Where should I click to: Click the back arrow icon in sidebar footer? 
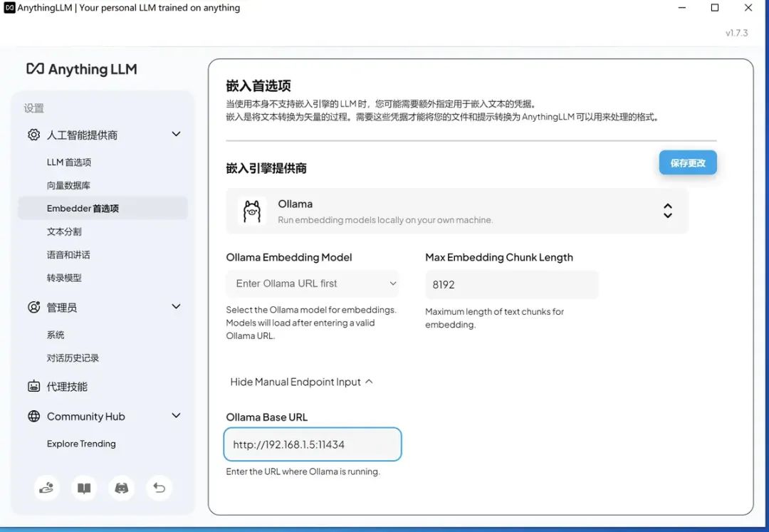(x=159, y=488)
